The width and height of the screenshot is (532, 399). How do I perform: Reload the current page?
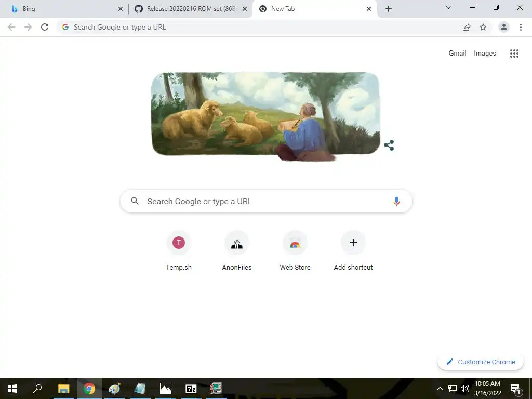45,27
